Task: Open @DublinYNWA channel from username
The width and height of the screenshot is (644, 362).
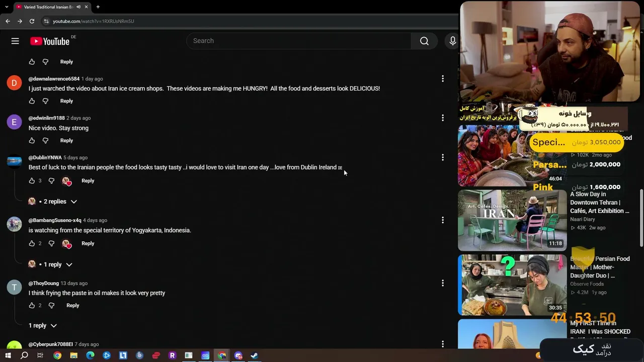Action: tap(45, 158)
